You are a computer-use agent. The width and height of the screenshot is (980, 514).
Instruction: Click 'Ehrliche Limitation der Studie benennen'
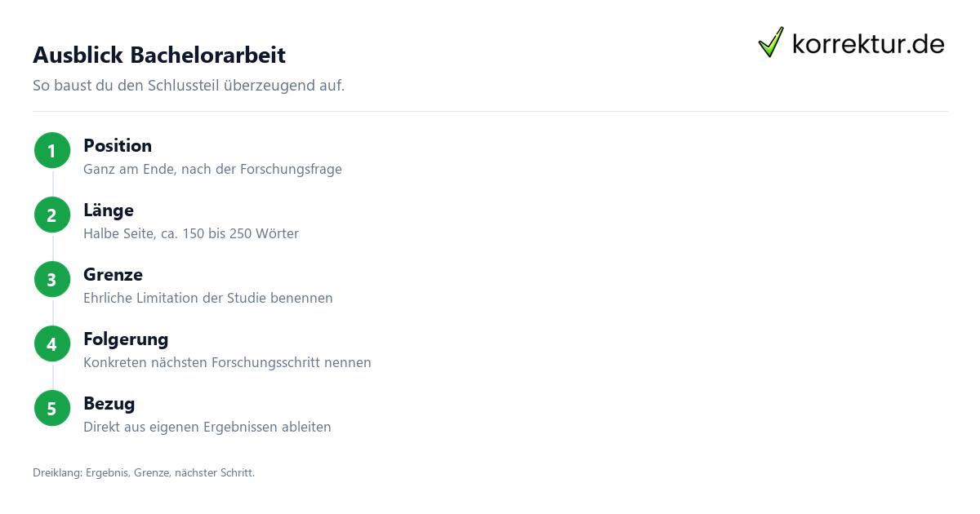click(x=208, y=299)
